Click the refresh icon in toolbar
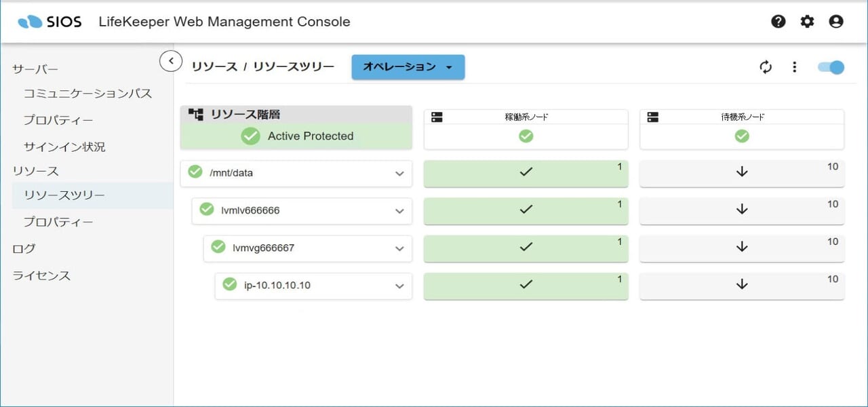Viewport: 868px width, 407px height. coord(766,67)
